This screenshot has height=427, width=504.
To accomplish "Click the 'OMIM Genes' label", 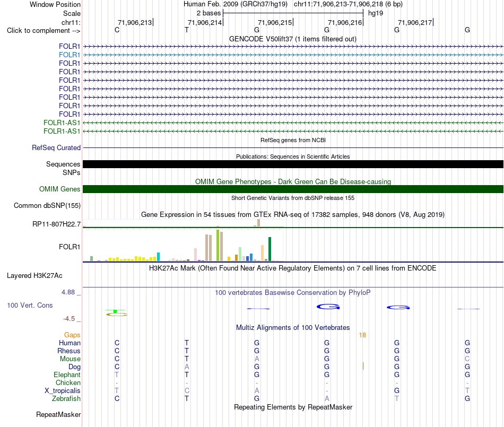I will (60, 189).
